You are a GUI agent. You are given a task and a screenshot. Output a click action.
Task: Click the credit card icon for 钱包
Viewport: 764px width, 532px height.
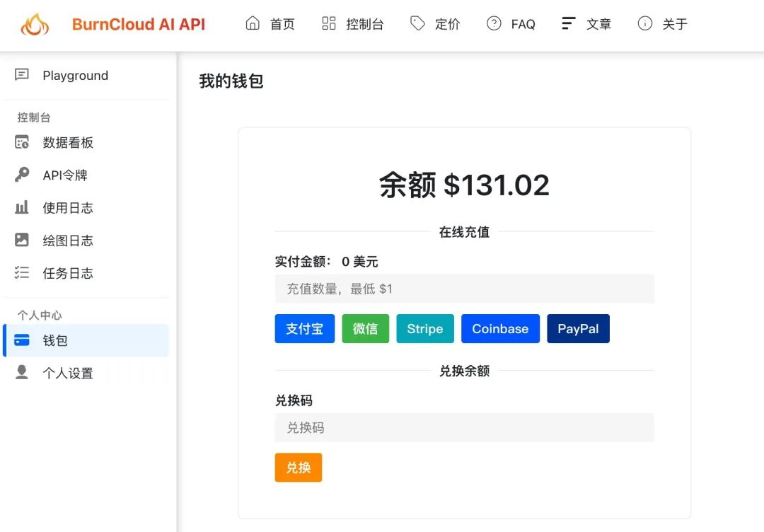tap(22, 340)
